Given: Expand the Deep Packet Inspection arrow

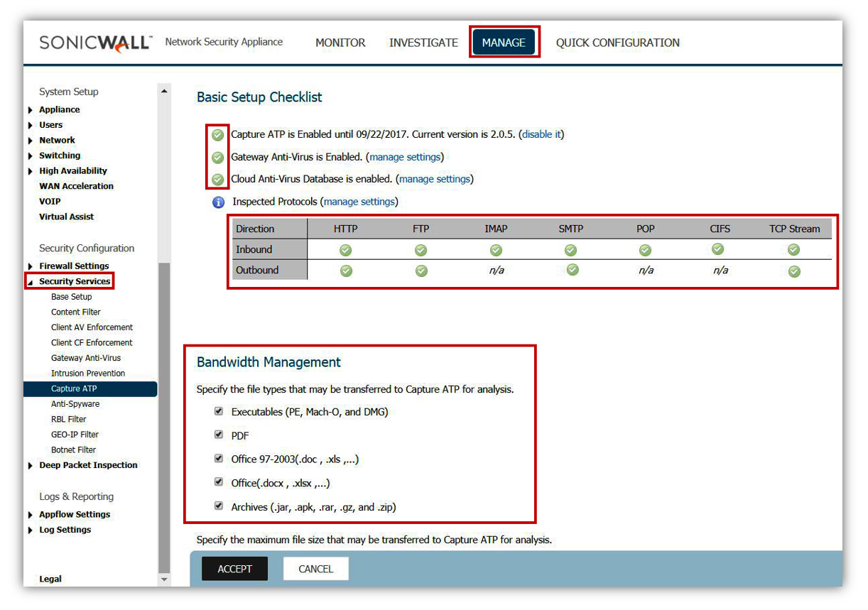Looking at the screenshot, I should [31, 466].
